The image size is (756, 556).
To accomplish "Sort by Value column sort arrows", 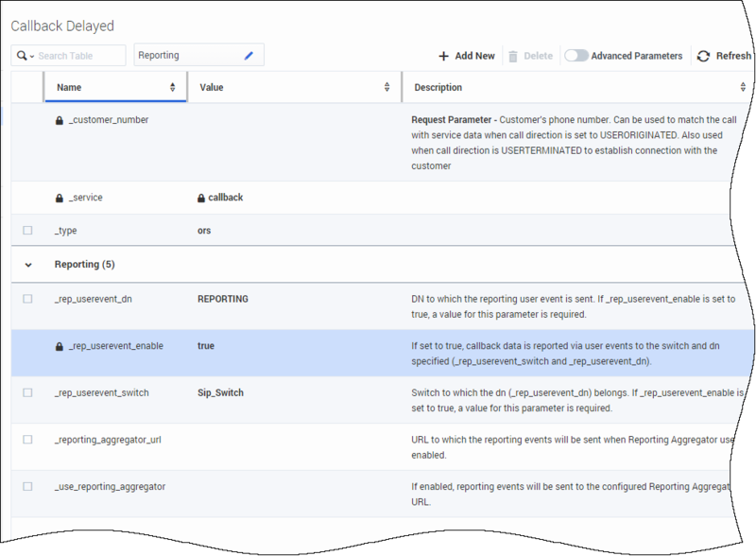I will (x=387, y=88).
